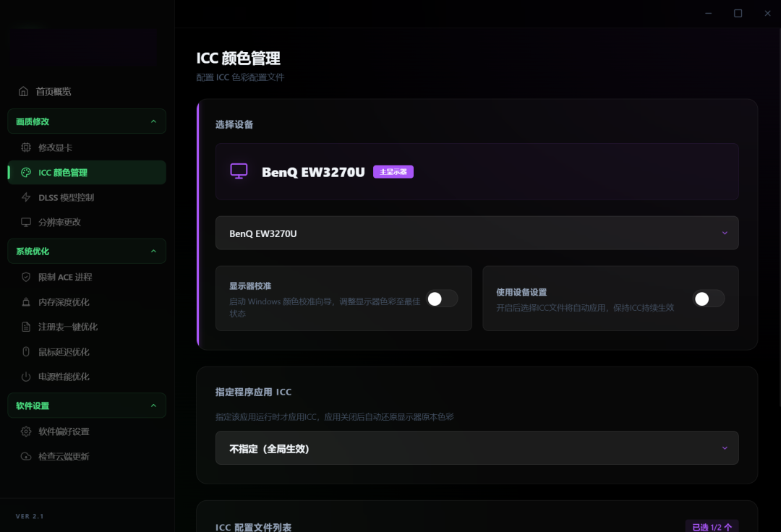Click the cloud icon for 检查云端更新
Viewport: 781px width, 532px height.
tap(26, 456)
